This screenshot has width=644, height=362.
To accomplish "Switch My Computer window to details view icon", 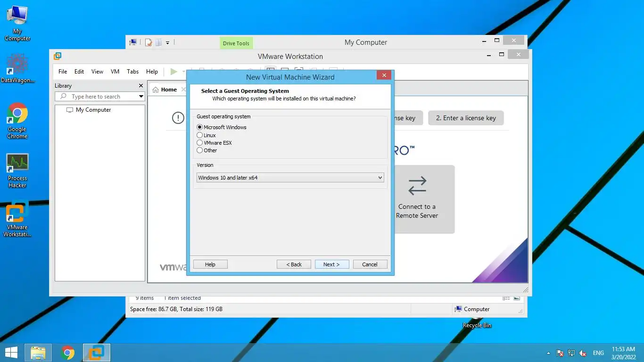I will pos(506,298).
